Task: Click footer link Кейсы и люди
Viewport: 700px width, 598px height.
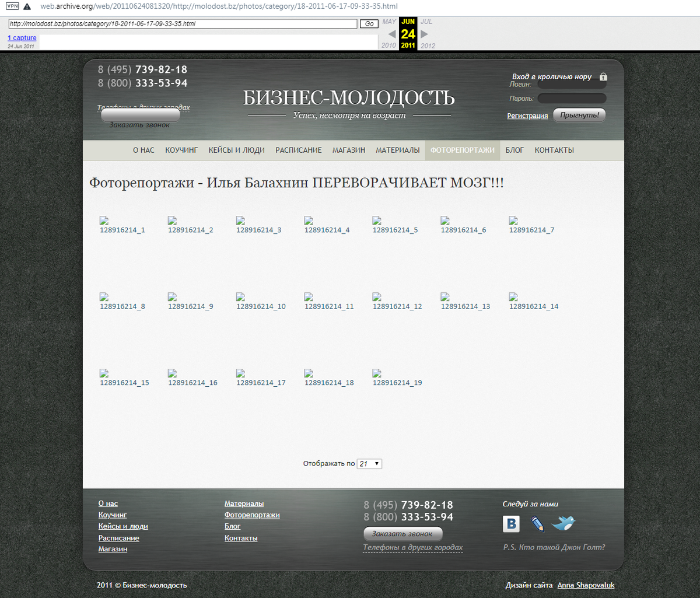Action: click(x=123, y=526)
